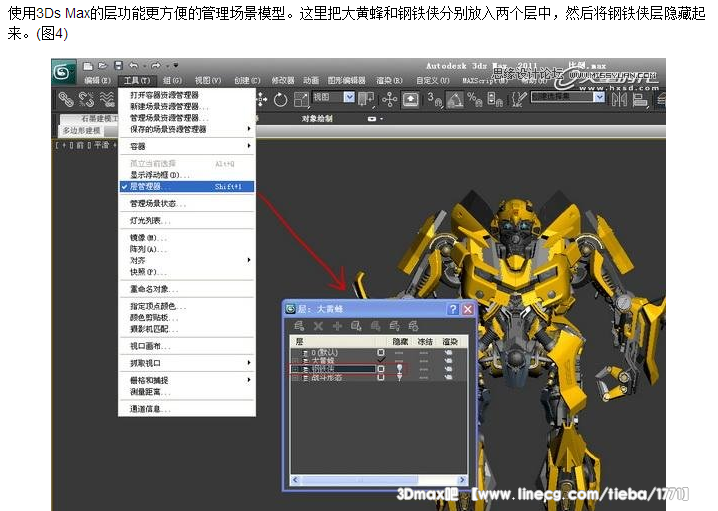Toggle the Keyboard Shortcut Override icon

tap(410, 99)
